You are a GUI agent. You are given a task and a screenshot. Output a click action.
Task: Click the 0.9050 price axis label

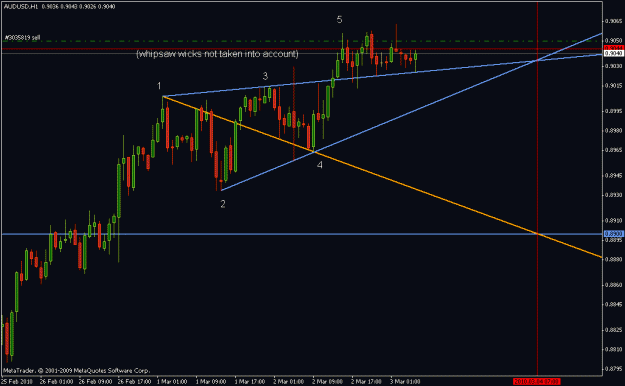coord(614,41)
